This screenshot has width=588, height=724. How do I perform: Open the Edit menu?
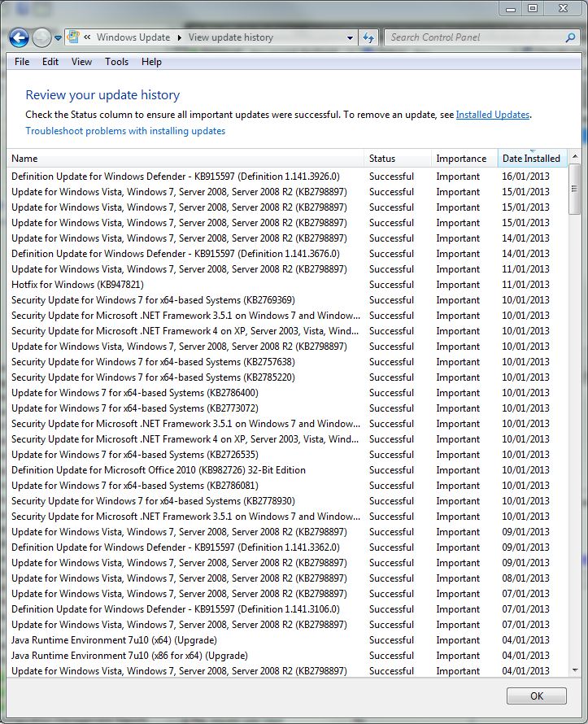click(50, 62)
